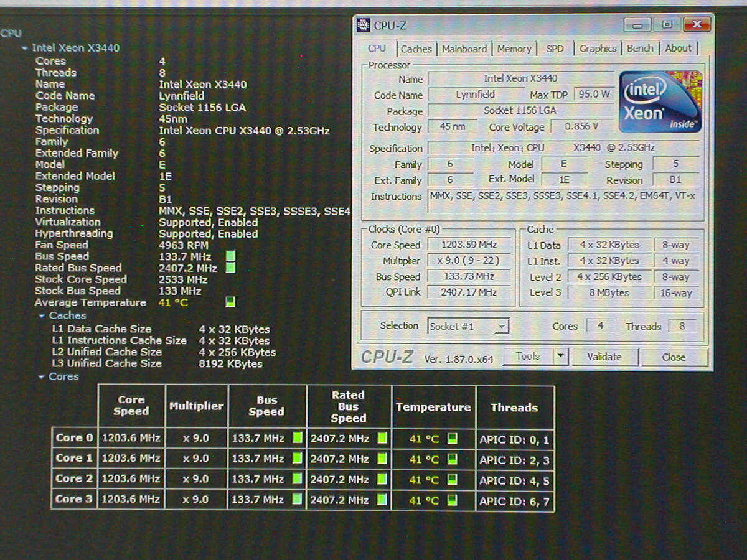
Task: Click the Intel Xeon inside logo
Action: (x=660, y=101)
